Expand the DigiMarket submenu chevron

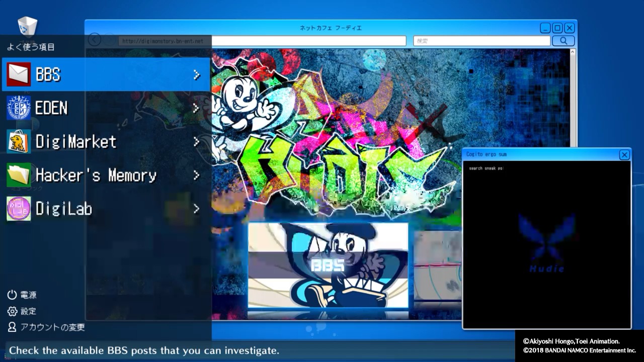click(x=197, y=142)
